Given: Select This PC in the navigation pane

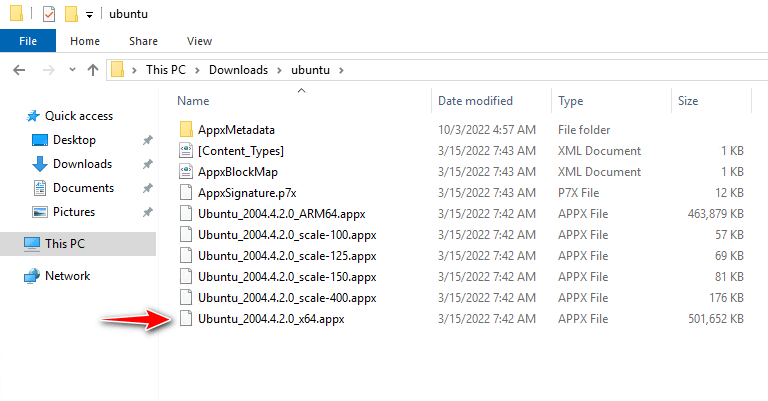Looking at the screenshot, I should point(65,244).
